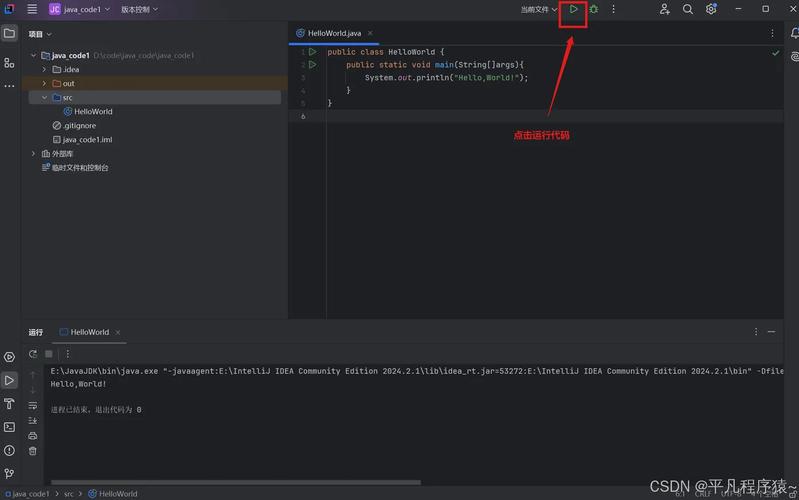
Task: Expand the 外部库 node
Action: click(x=34, y=153)
